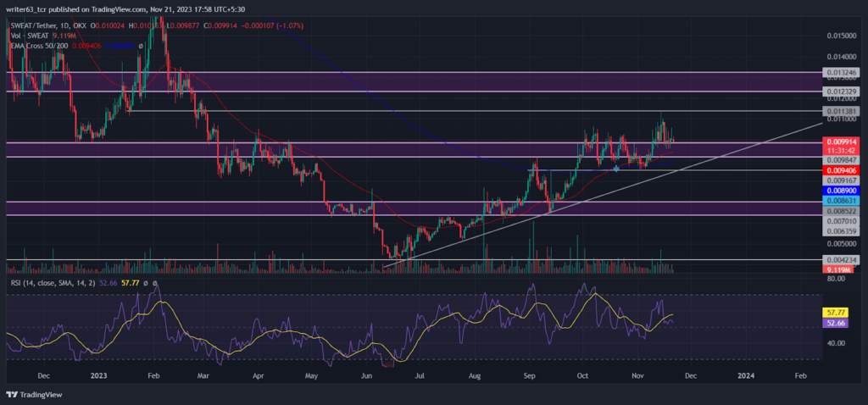The height and width of the screenshot is (405, 868).
Task: Click the 2023 label on time axis
Action: (98, 375)
